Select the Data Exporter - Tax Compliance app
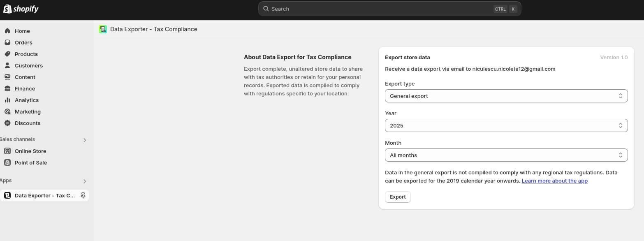 pos(44,195)
